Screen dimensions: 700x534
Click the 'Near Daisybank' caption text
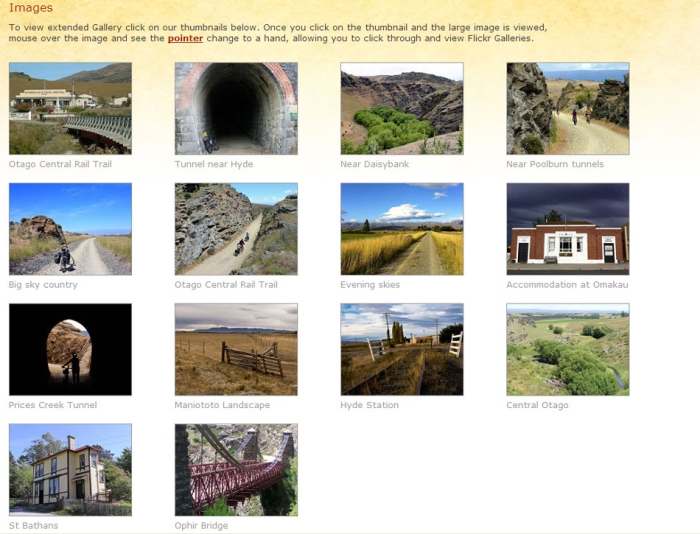point(375,164)
